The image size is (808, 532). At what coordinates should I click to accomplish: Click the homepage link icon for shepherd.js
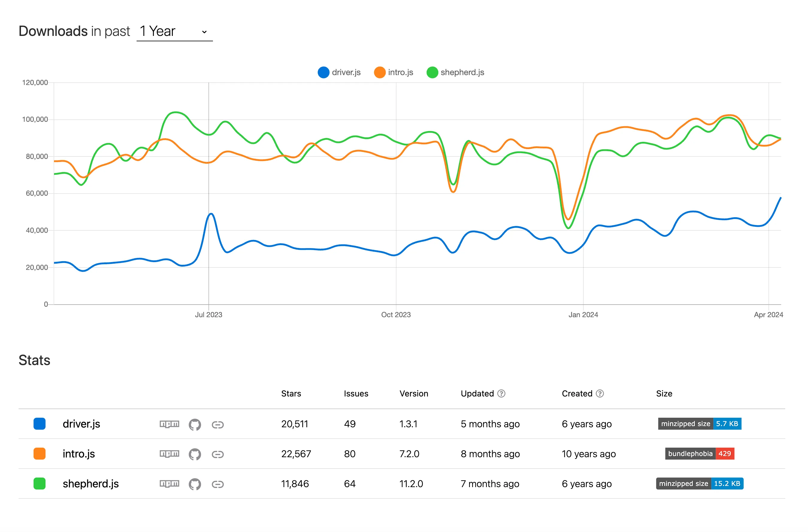[x=218, y=484]
